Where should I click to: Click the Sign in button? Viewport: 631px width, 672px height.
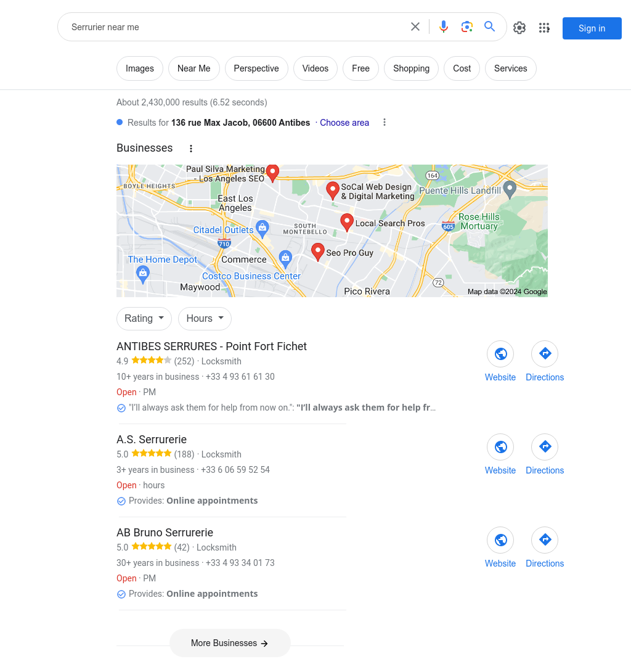pyautogui.click(x=592, y=28)
